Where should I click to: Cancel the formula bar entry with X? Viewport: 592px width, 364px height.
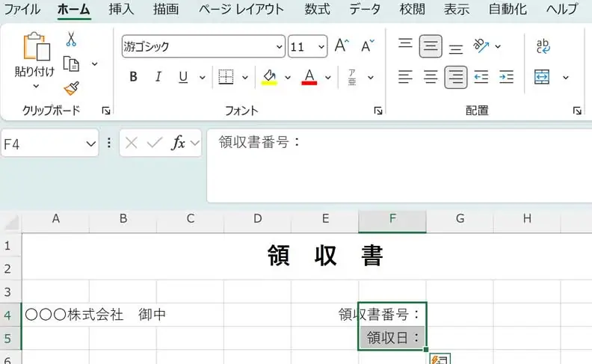click(x=131, y=143)
